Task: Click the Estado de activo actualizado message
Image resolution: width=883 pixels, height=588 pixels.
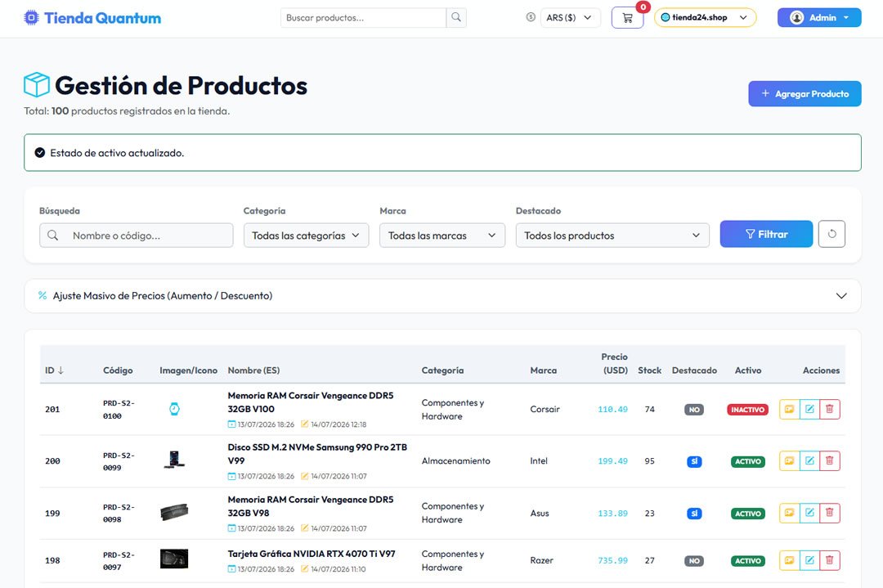Action: tap(117, 153)
